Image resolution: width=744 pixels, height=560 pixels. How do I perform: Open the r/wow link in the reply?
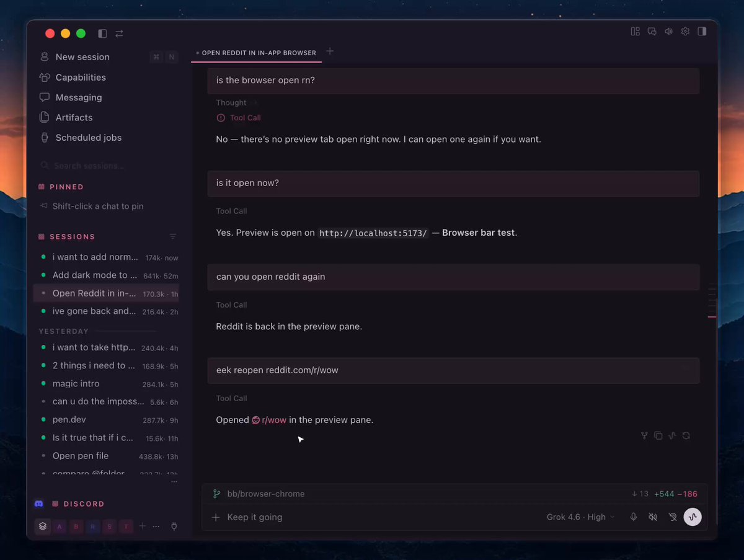269,420
